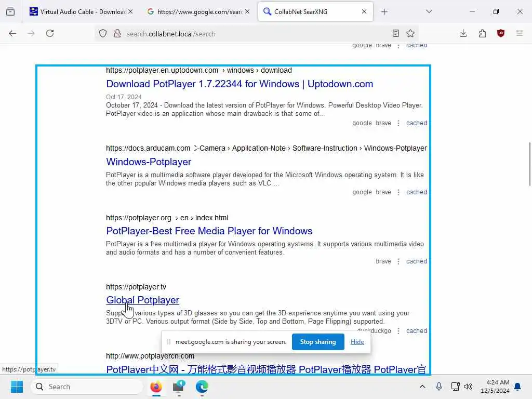This screenshot has width=532, height=399.
Task: Click the Oct 17, 2024 date text
Action: tap(124, 97)
